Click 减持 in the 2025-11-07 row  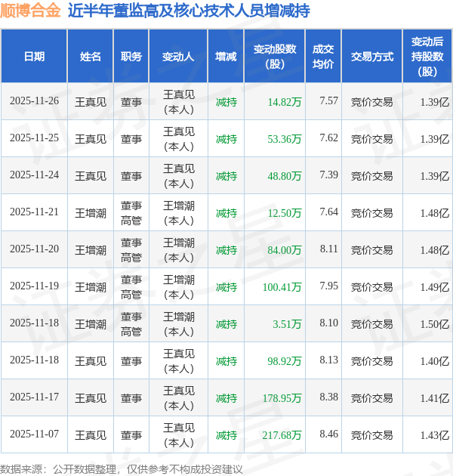[x=226, y=435]
